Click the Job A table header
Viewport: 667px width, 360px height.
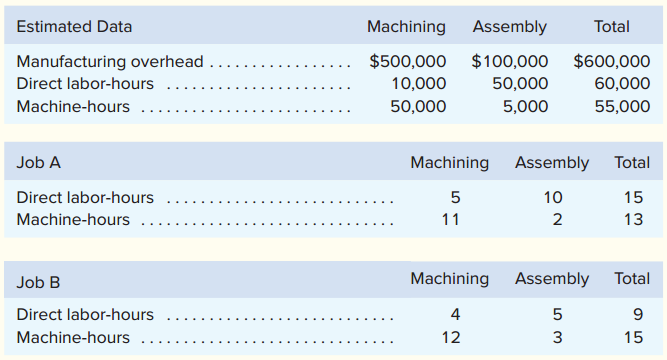39,163
